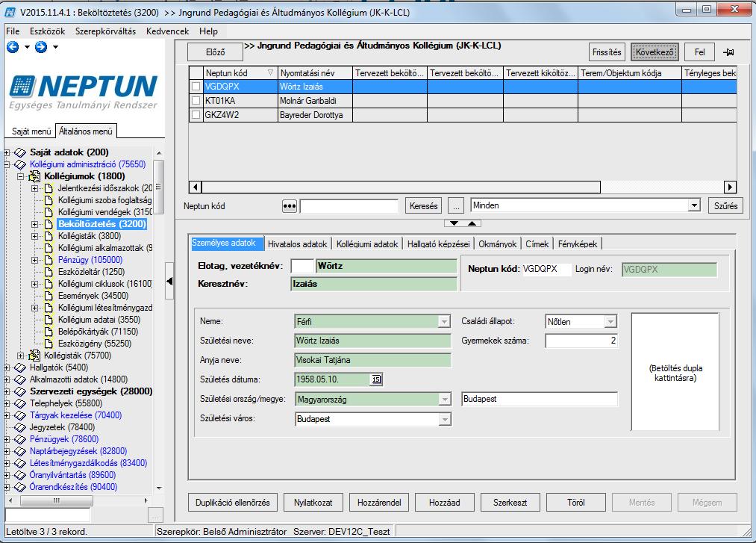
Task: Click the up arrow to expand the list
Action: 472,223
